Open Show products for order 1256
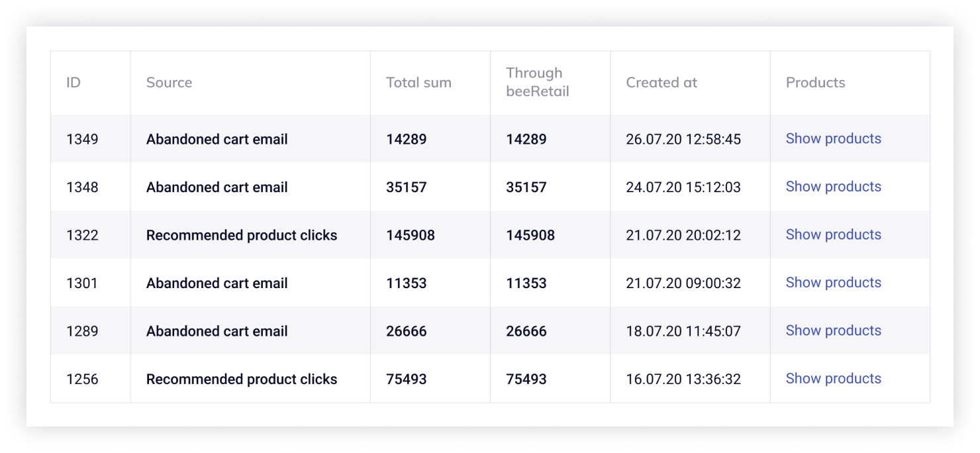Viewport: 980px width, 453px height. point(833,379)
